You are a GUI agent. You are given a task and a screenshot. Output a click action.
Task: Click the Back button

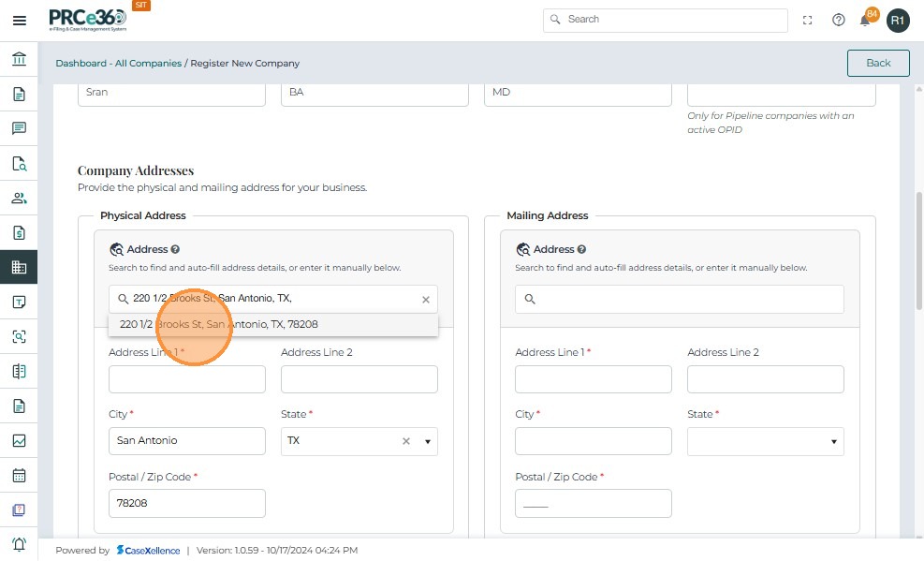coord(877,63)
